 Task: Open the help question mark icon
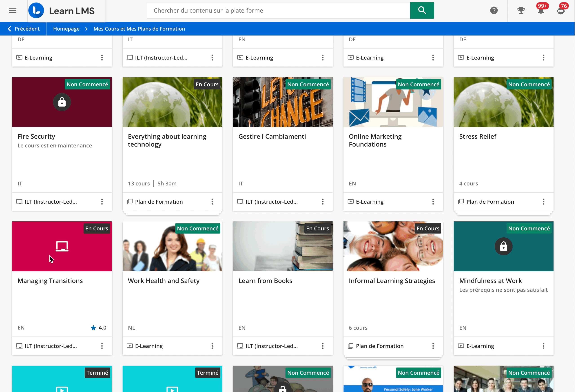pos(494,10)
